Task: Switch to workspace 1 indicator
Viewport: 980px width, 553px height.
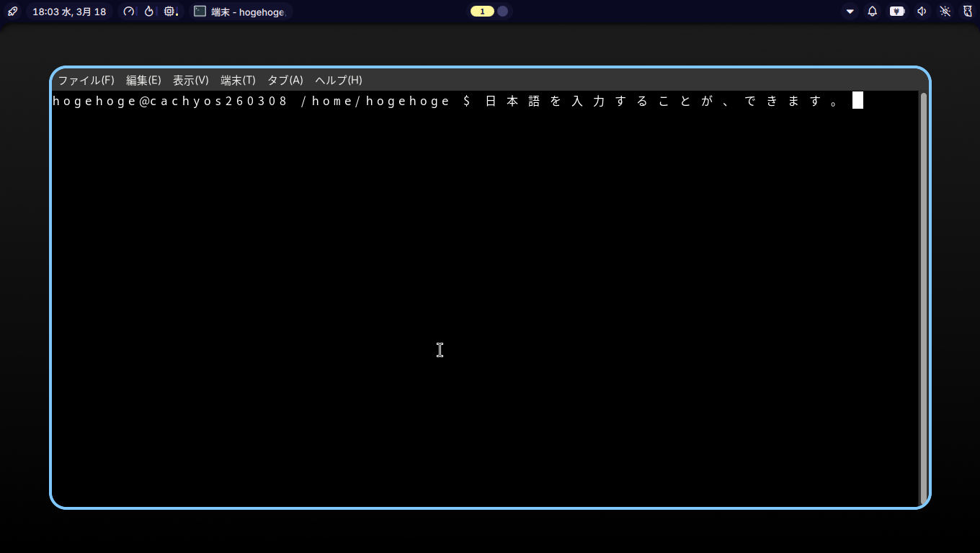Action: point(482,12)
